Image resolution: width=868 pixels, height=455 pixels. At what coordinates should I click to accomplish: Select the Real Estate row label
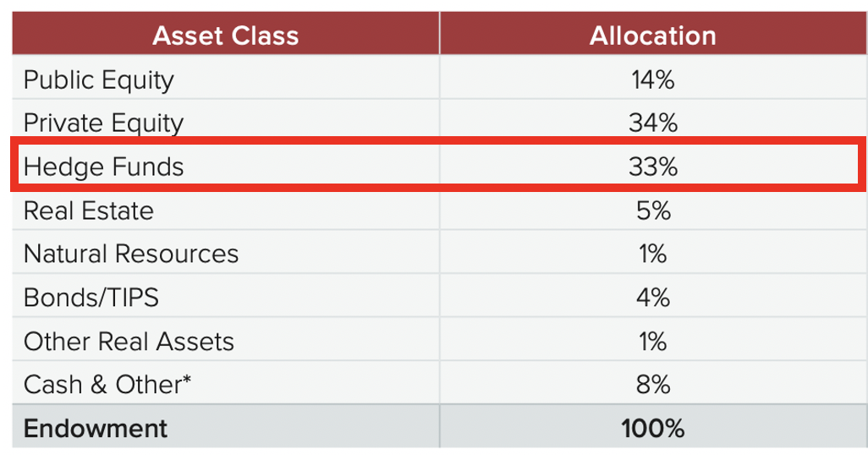(89, 211)
